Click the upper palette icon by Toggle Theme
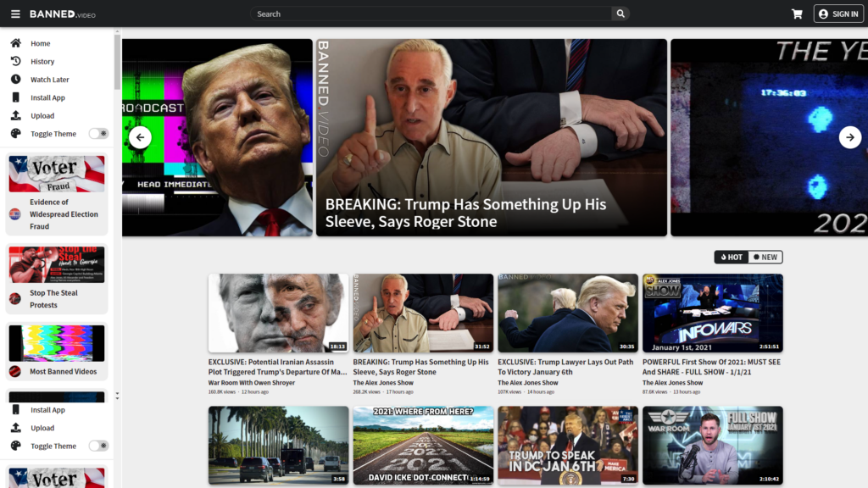The height and width of the screenshot is (488, 868). (15, 133)
